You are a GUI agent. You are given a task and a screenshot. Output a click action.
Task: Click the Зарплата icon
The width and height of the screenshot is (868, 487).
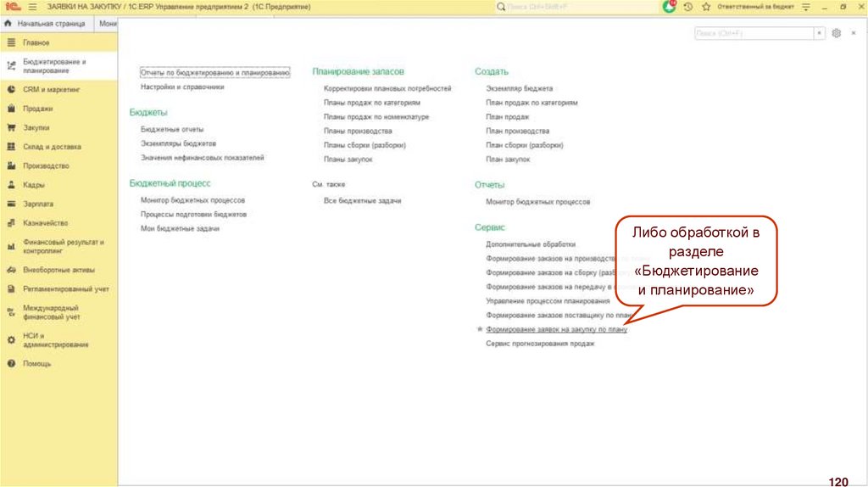click(11, 204)
